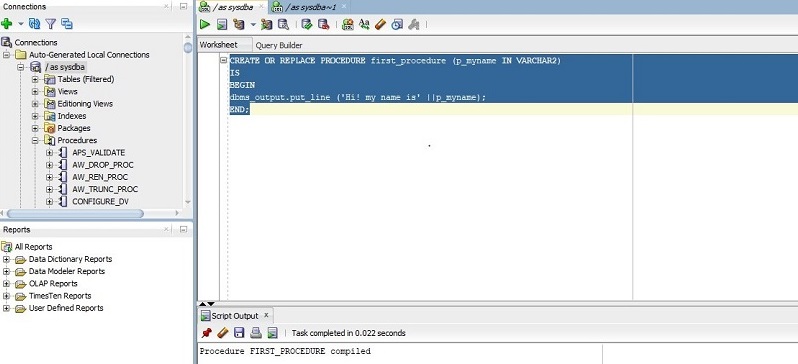Expand the Views node
Viewport: 798px width, 364px height.
35,92
